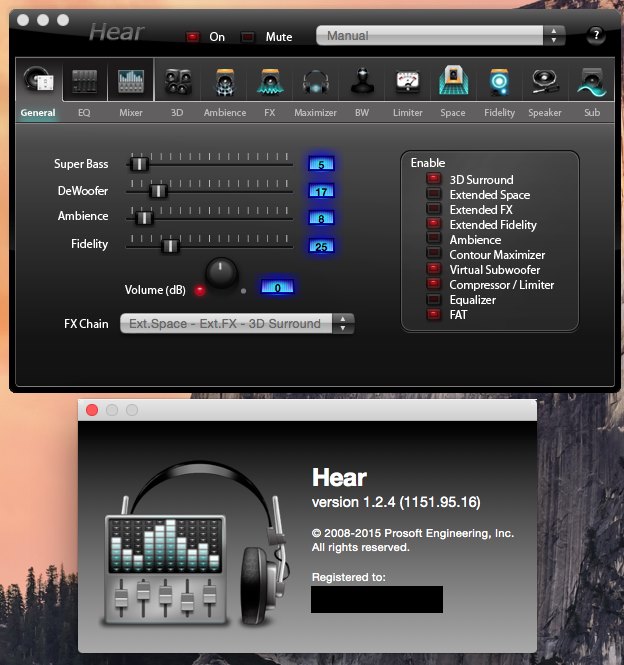Click the DeWoofer slider handle
The height and width of the screenshot is (665, 624).
click(x=158, y=191)
